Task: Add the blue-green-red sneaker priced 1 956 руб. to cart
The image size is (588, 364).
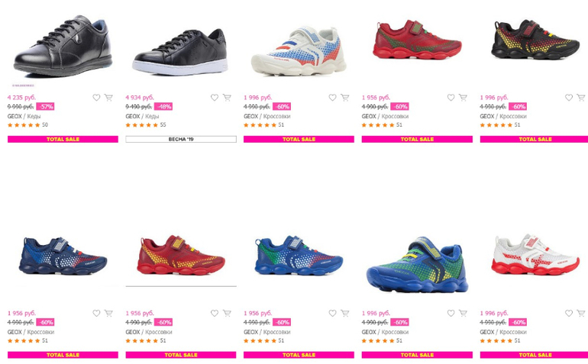Action: (345, 313)
